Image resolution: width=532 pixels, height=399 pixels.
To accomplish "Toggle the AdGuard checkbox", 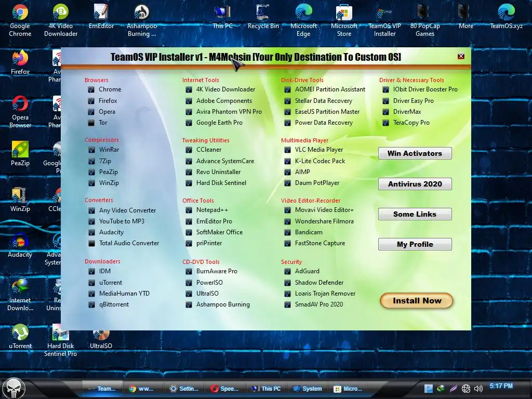I will point(287,271).
